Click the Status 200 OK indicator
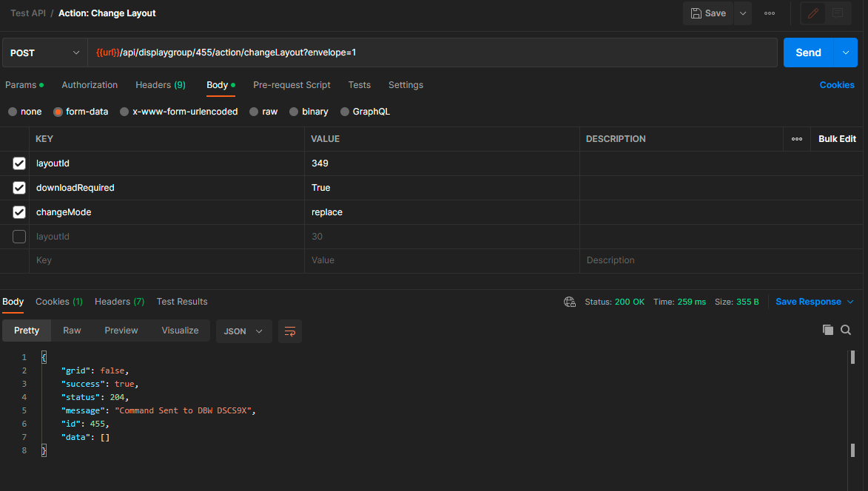The height and width of the screenshot is (491, 868). pyautogui.click(x=614, y=302)
